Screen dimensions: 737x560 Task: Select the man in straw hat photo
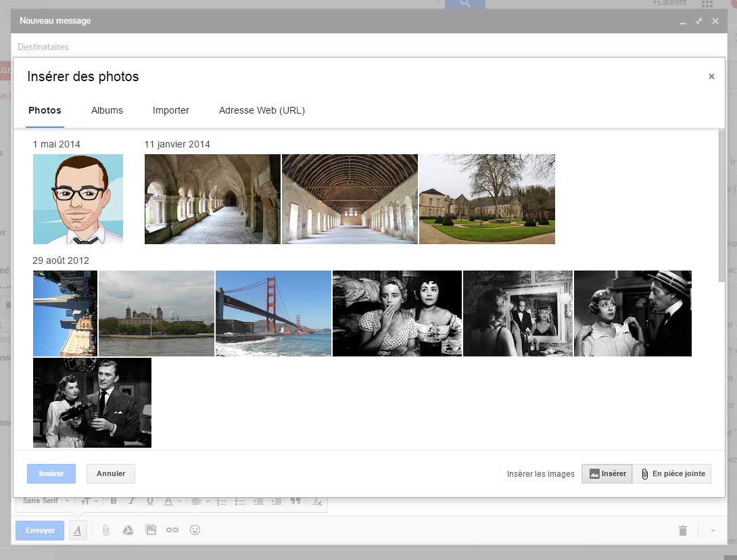click(633, 313)
